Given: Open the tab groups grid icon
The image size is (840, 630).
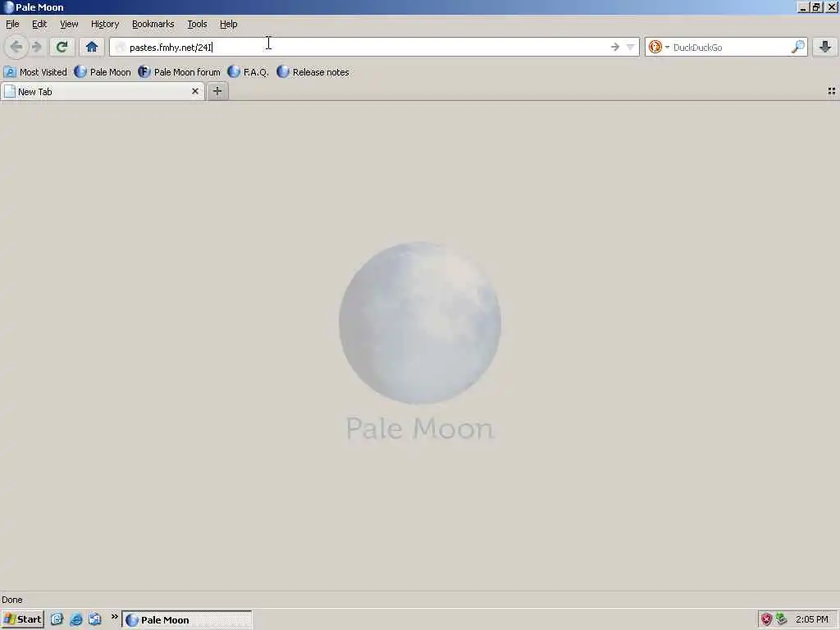Looking at the screenshot, I should click(832, 92).
